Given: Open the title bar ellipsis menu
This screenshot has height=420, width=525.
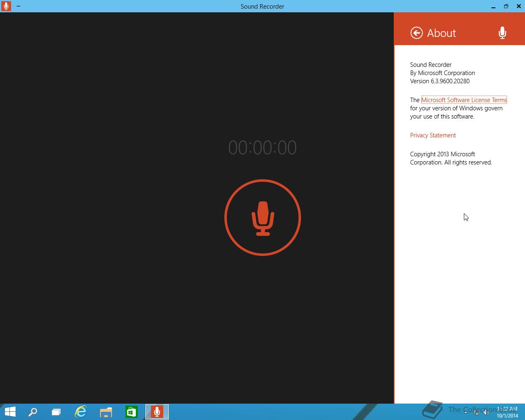Looking at the screenshot, I should coord(18,6).
